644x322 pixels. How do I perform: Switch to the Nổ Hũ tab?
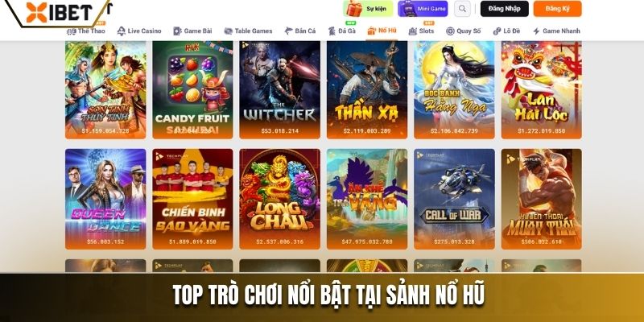[x=382, y=31]
